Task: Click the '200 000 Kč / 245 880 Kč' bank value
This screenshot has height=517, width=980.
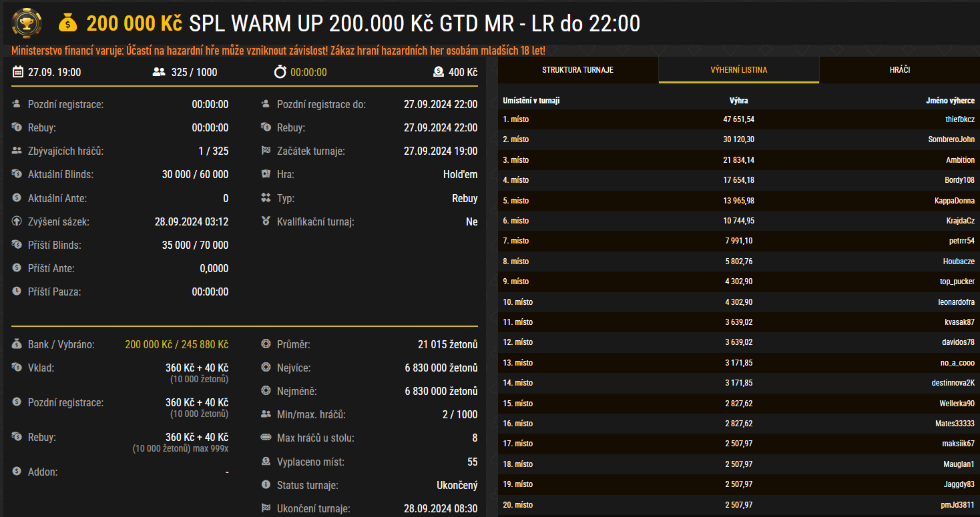Action: pyautogui.click(x=177, y=345)
